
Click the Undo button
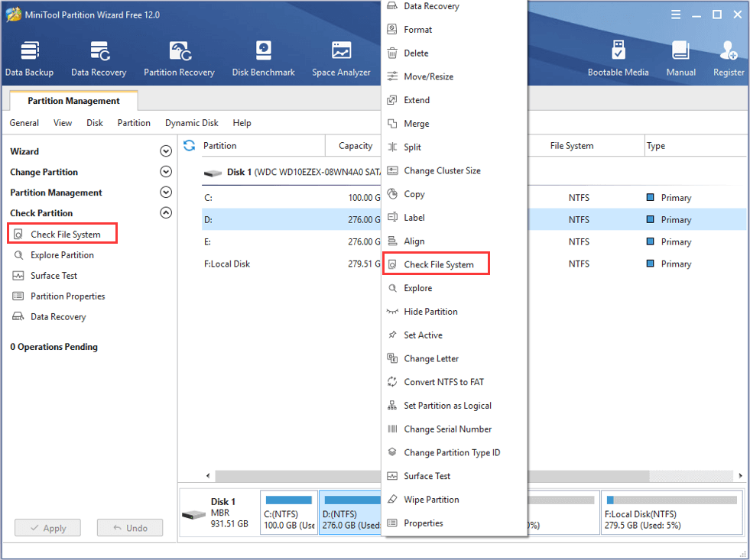click(x=130, y=528)
